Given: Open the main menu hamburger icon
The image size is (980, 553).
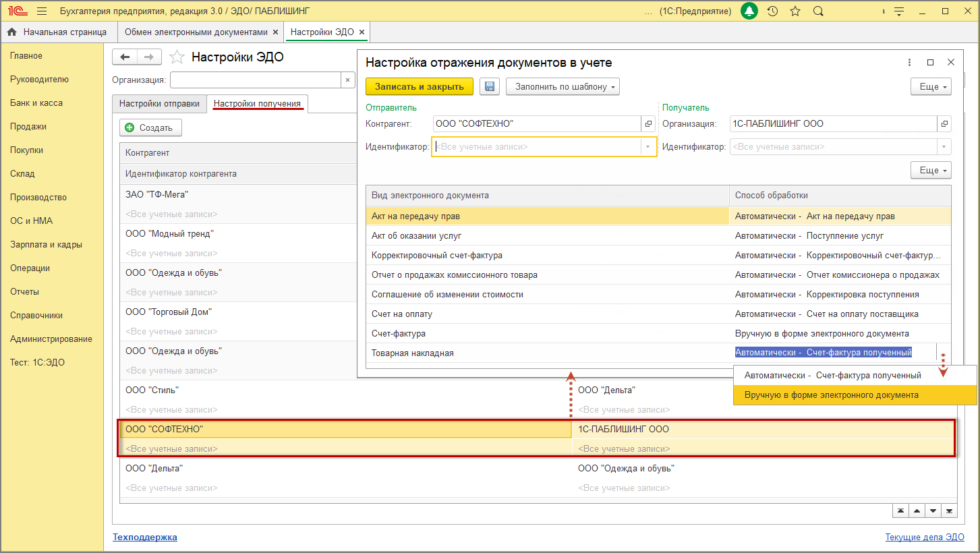Looking at the screenshot, I should 42,11.
